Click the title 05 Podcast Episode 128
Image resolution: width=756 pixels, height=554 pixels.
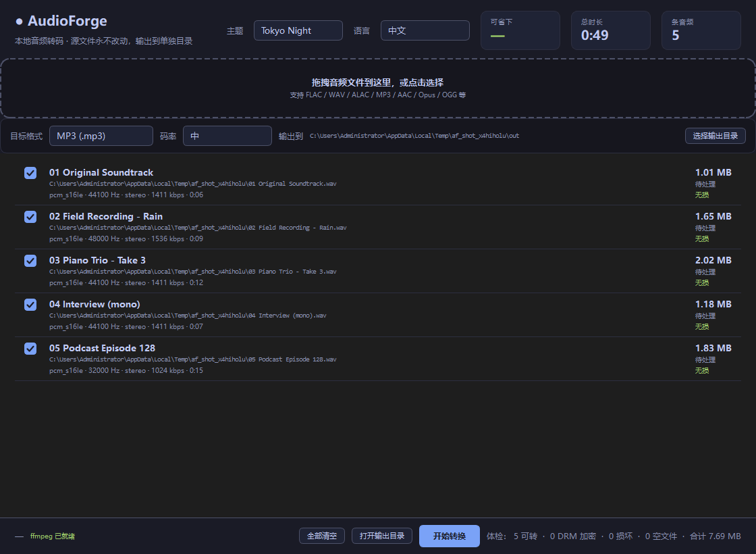coord(102,348)
